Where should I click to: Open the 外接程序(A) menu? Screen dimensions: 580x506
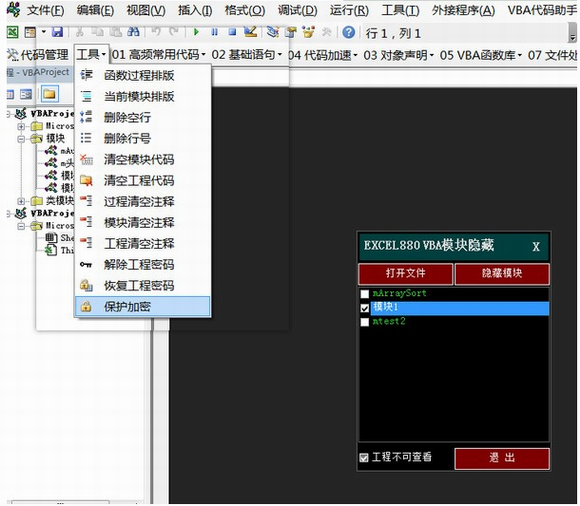tap(463, 10)
